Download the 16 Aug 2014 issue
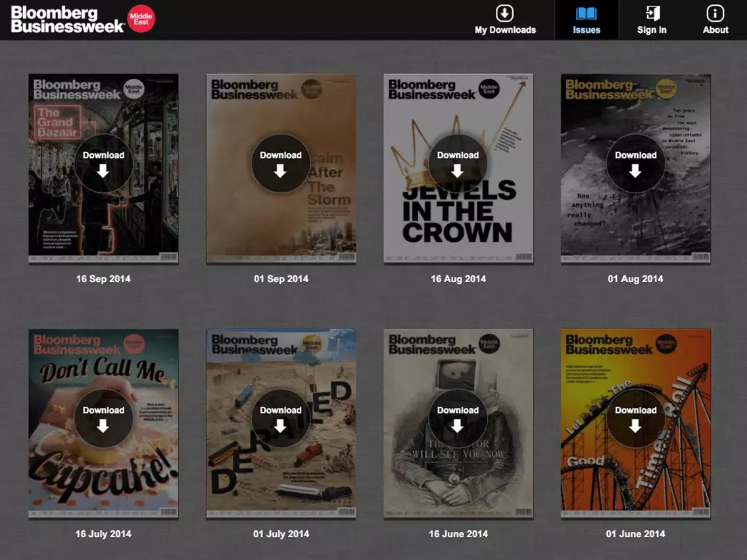747x560 pixels. [x=458, y=163]
